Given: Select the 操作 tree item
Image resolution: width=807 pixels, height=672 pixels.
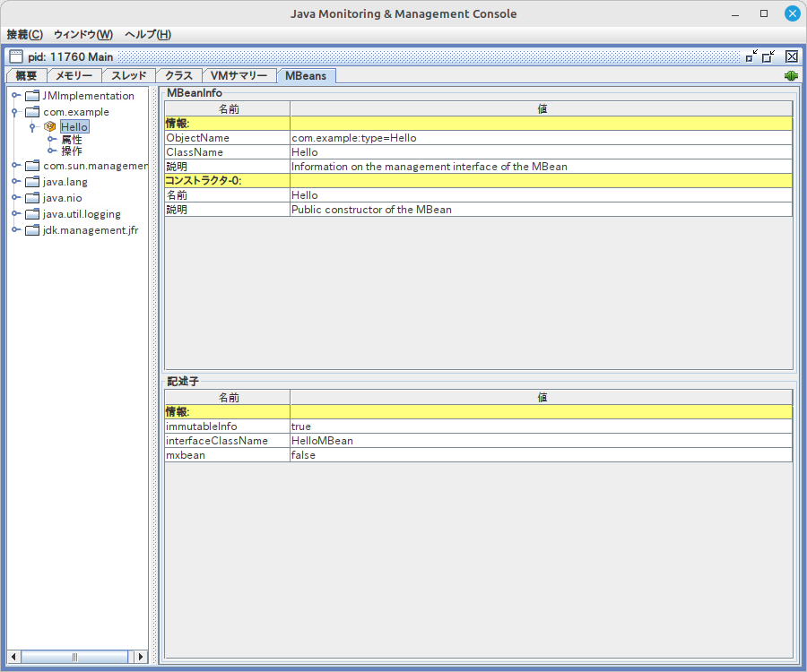Looking at the screenshot, I should (72, 151).
